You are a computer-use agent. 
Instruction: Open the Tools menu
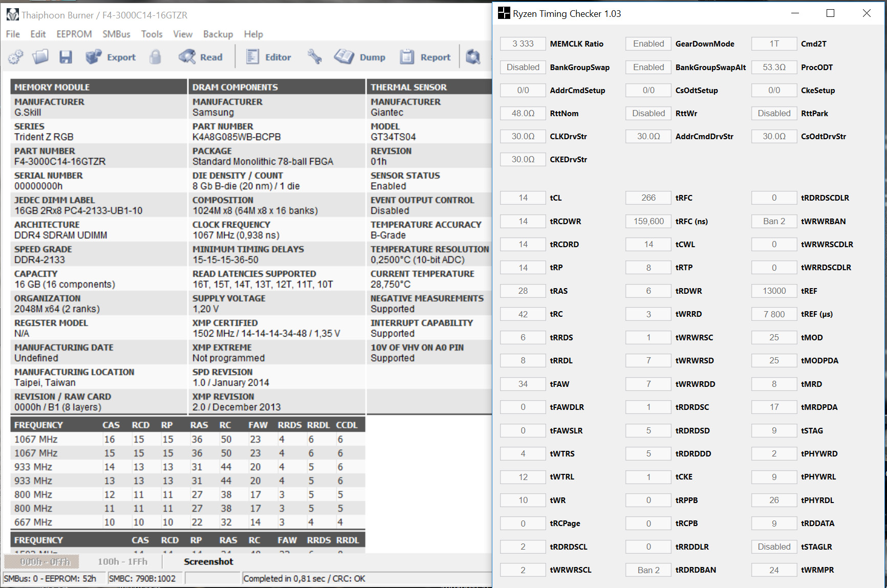(x=152, y=34)
